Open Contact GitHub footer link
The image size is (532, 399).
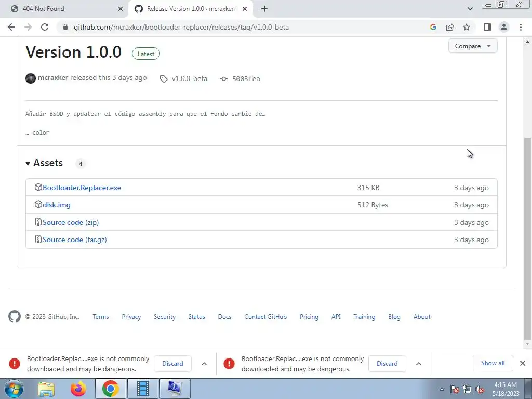265,317
